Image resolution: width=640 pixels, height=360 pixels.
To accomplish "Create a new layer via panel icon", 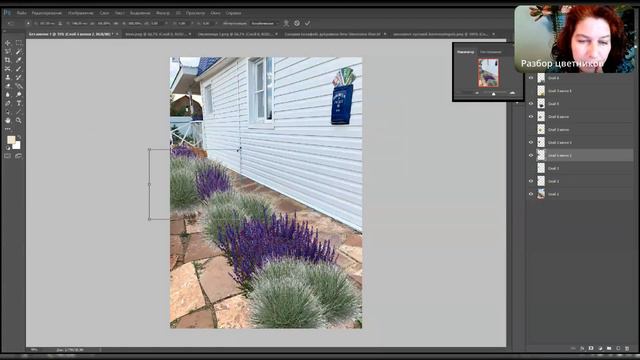I will coord(618,348).
